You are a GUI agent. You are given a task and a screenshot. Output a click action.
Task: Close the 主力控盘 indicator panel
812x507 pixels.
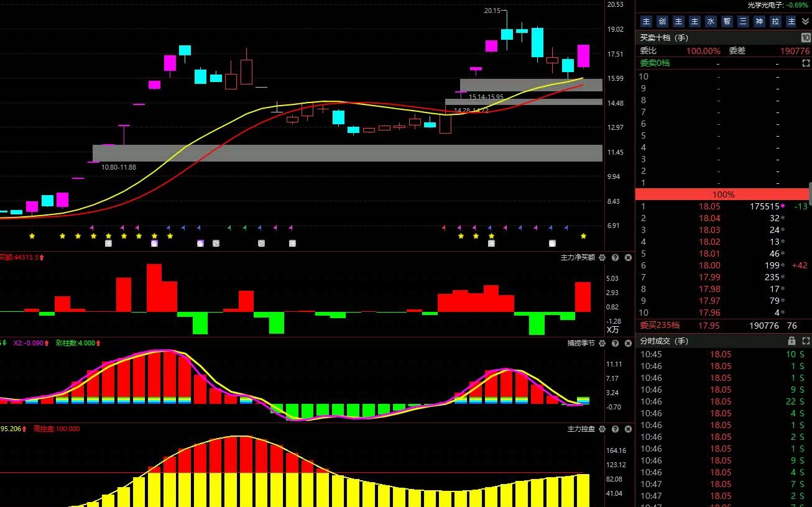pos(628,429)
